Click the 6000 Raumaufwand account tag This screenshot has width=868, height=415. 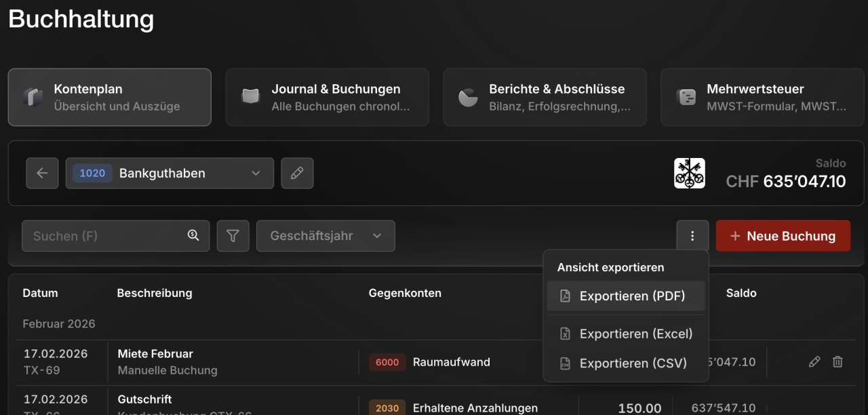point(387,362)
